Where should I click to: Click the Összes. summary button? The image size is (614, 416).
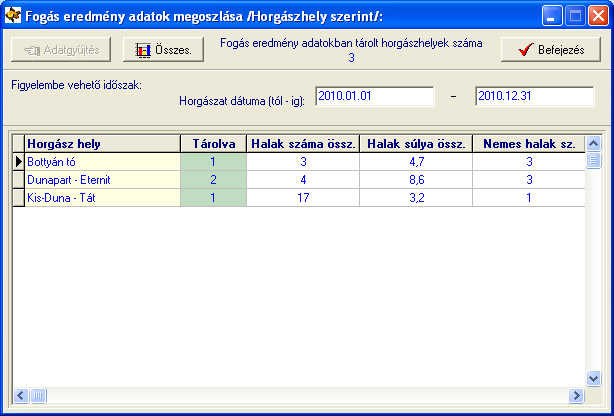pyautogui.click(x=163, y=50)
